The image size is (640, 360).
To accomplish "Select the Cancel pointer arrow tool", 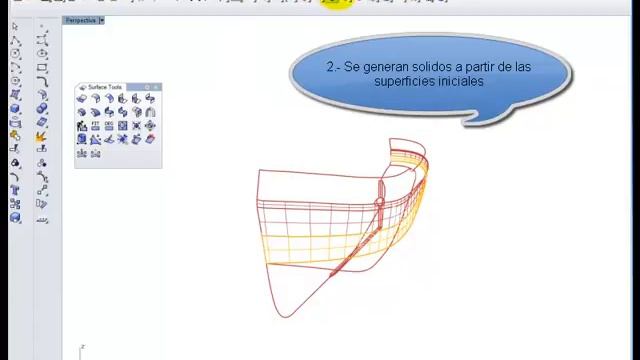I will [x=15, y=27].
